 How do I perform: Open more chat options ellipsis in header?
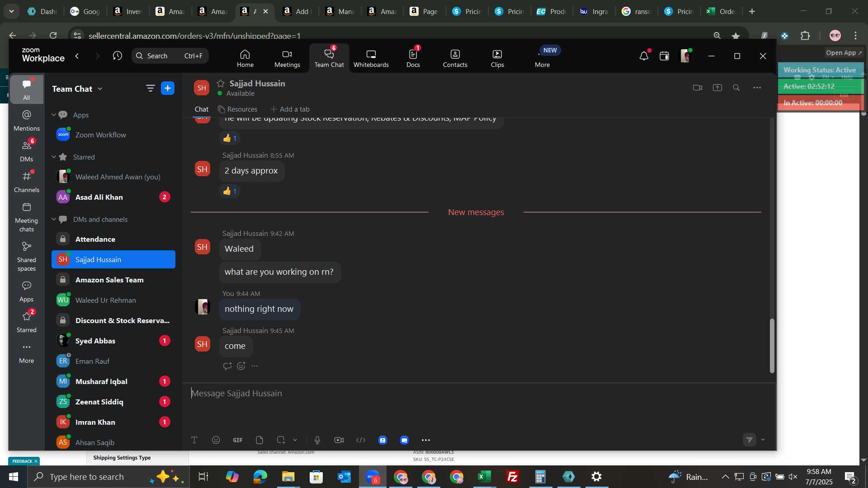(757, 88)
